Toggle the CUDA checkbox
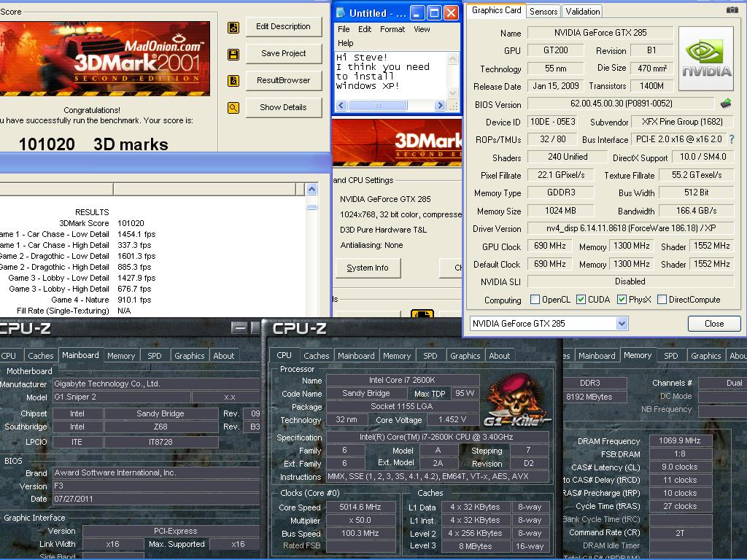Image resolution: width=747 pixels, height=560 pixels. (581, 300)
